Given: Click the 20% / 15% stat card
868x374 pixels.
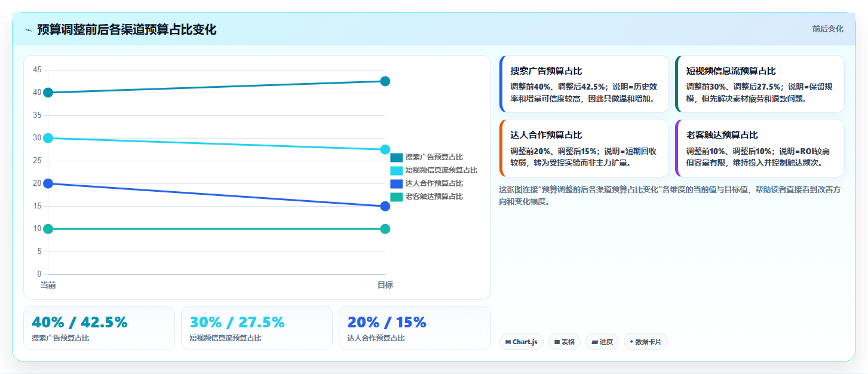Looking at the screenshot, I should [415, 328].
